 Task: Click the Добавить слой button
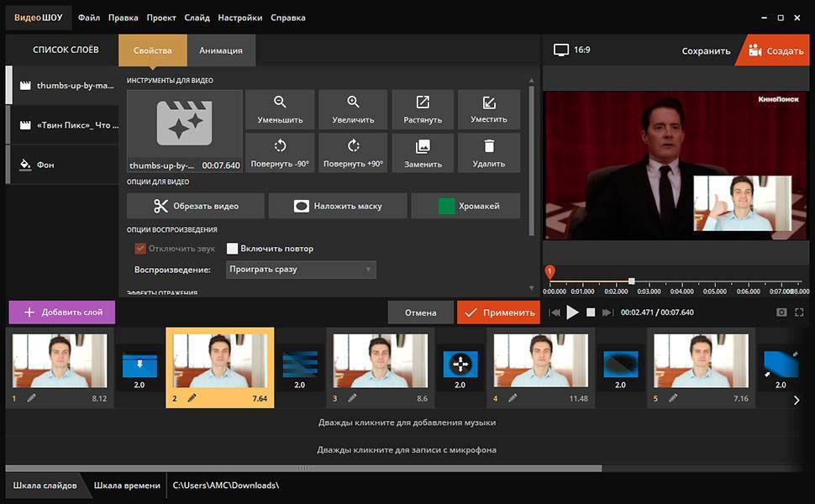click(62, 312)
